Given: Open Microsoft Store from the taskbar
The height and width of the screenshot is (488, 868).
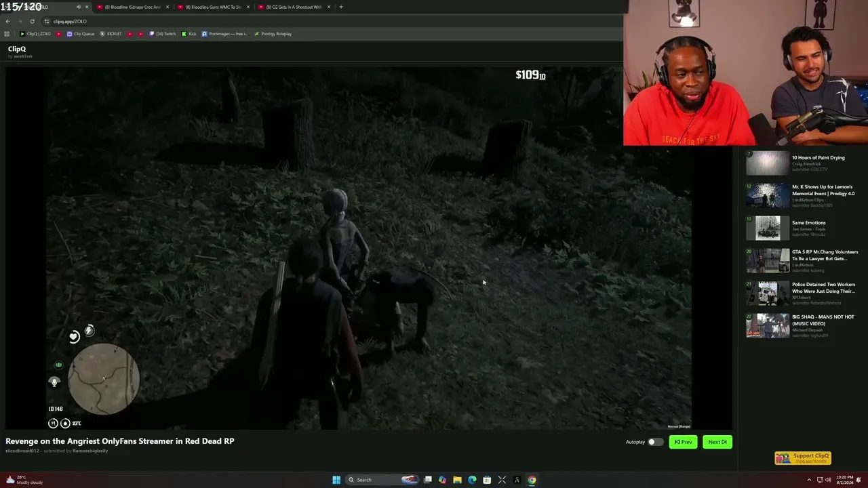Looking at the screenshot, I should 487,480.
